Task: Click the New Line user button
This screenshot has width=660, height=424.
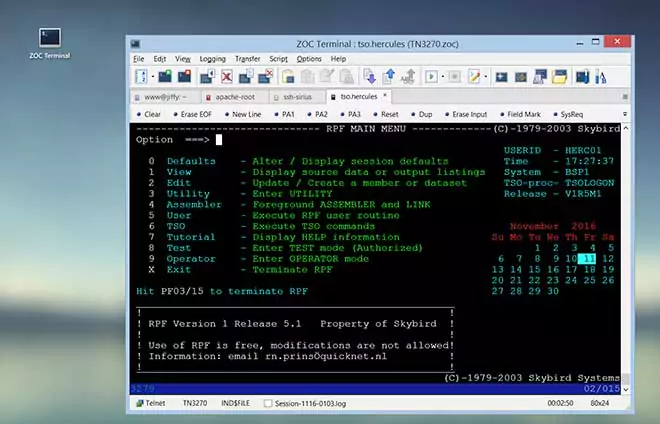Action: click(x=243, y=114)
